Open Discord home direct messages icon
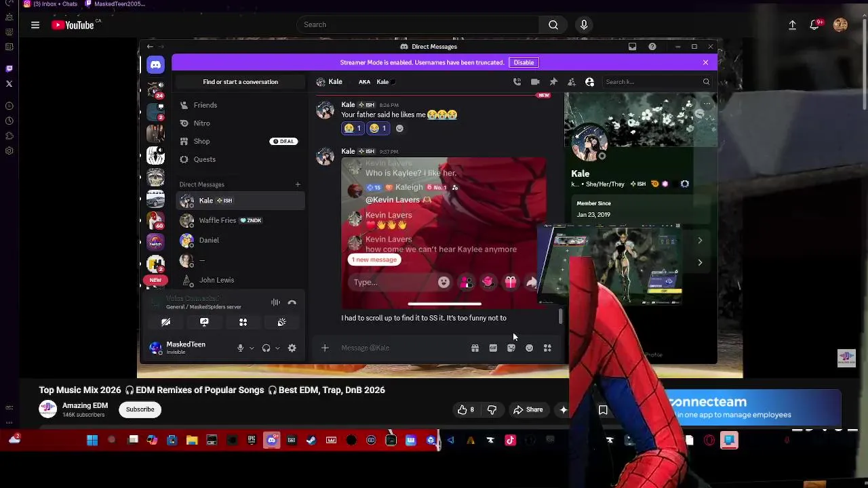The height and width of the screenshot is (488, 868). (x=155, y=65)
